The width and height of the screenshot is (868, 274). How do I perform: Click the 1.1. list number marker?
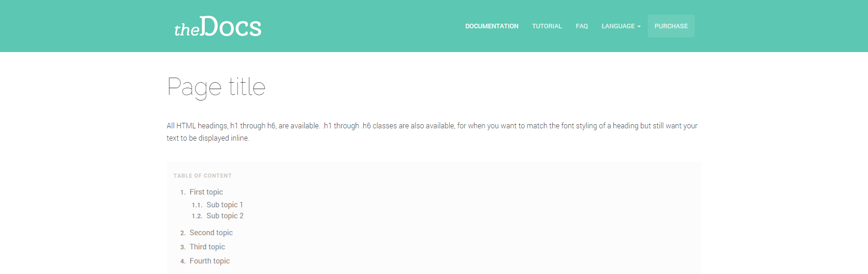(197, 205)
